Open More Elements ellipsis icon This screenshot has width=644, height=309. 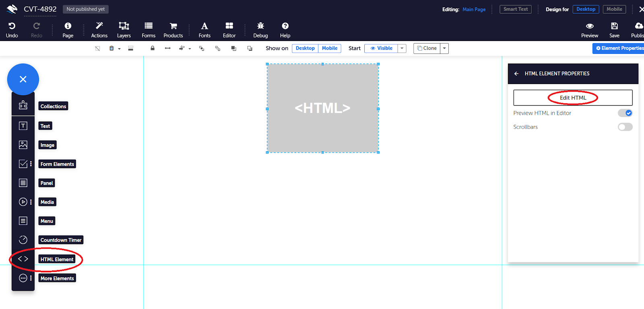(23, 278)
